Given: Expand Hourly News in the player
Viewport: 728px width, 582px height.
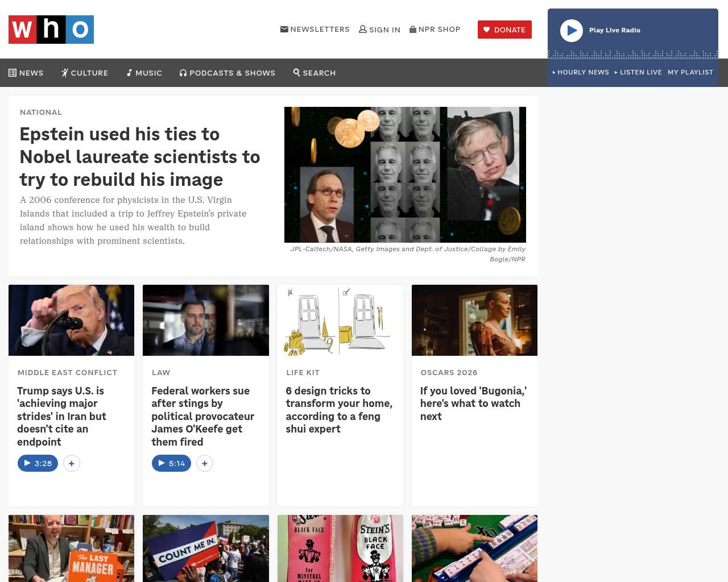Looking at the screenshot, I should [581, 72].
